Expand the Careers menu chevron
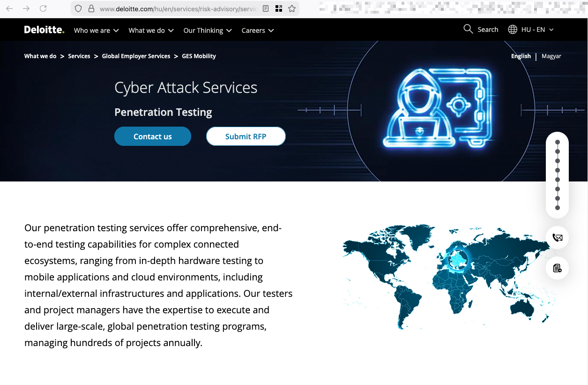Screen dimensions: 588x385 click(271, 30)
